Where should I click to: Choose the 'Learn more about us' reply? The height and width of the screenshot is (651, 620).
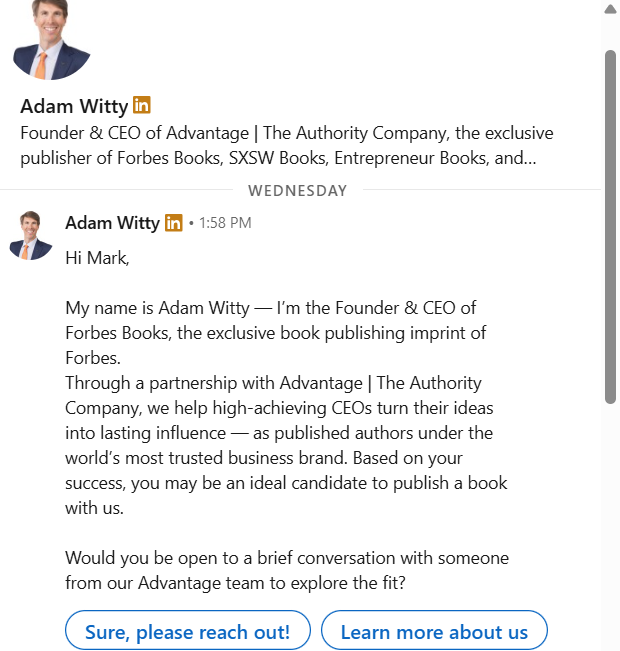(434, 632)
